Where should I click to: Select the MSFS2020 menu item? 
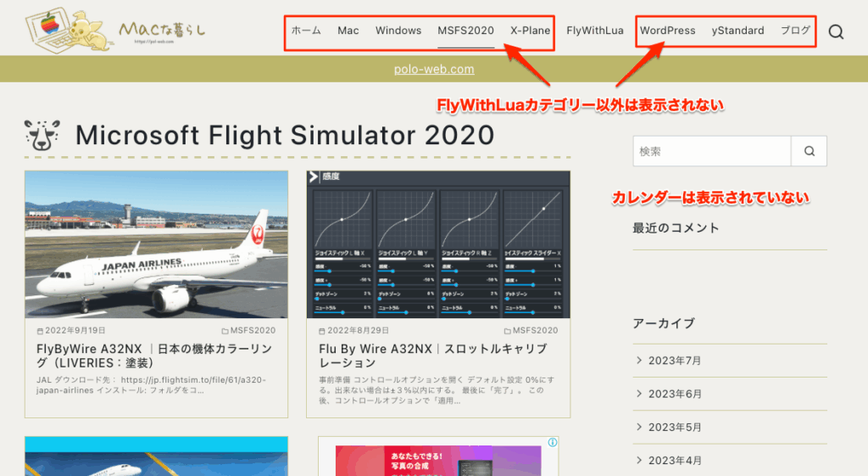point(465,31)
